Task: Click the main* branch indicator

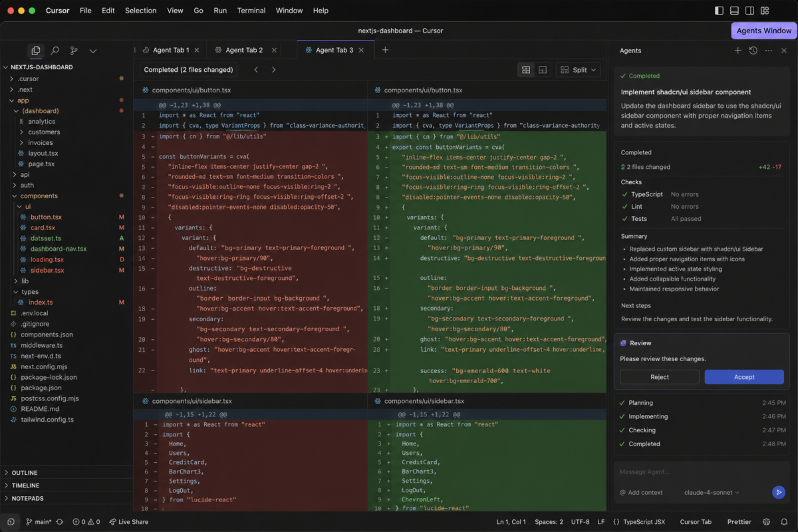Action: (39, 522)
